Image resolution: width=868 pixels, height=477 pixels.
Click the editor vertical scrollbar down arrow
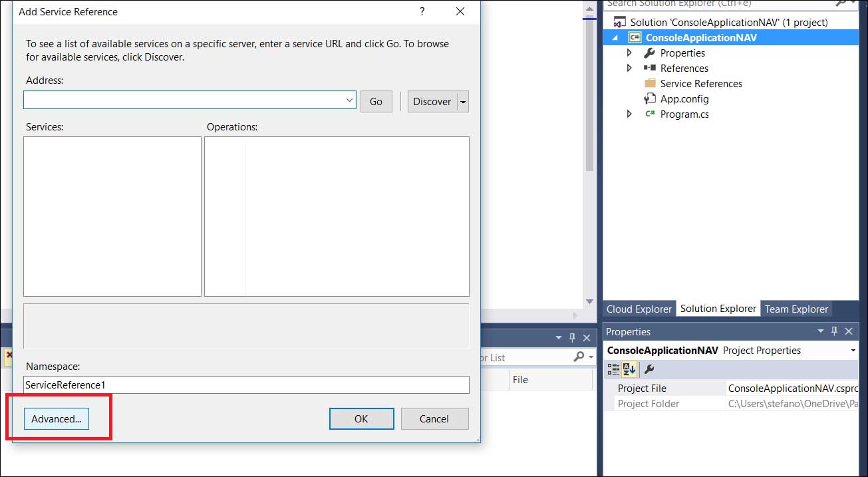pyautogui.click(x=589, y=302)
